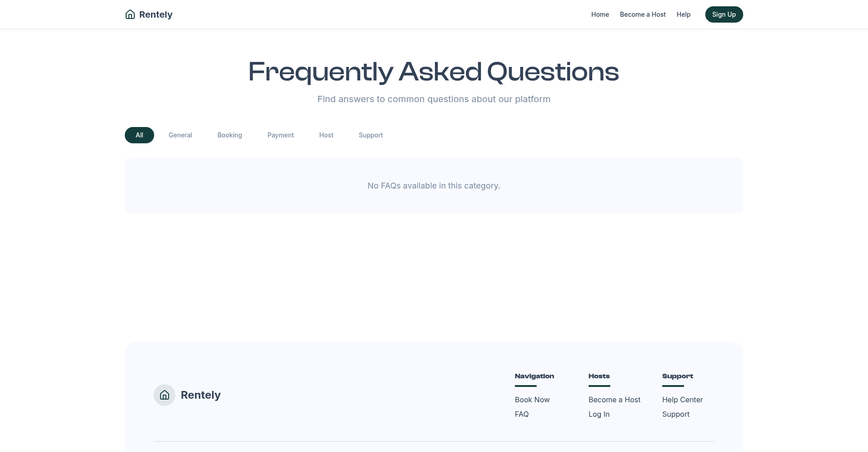Open FAQ footer link
Screen dimensions: 868x452
522,414
